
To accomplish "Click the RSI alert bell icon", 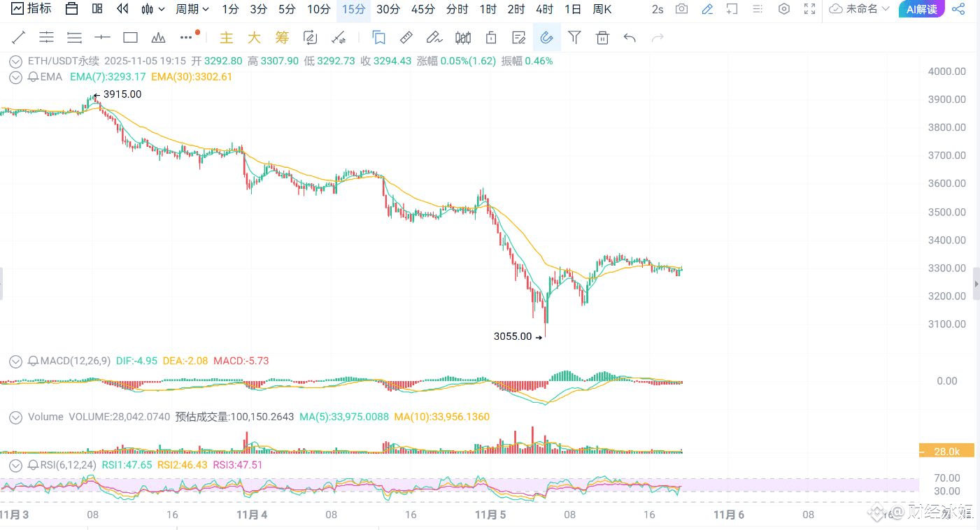I will point(33,464).
